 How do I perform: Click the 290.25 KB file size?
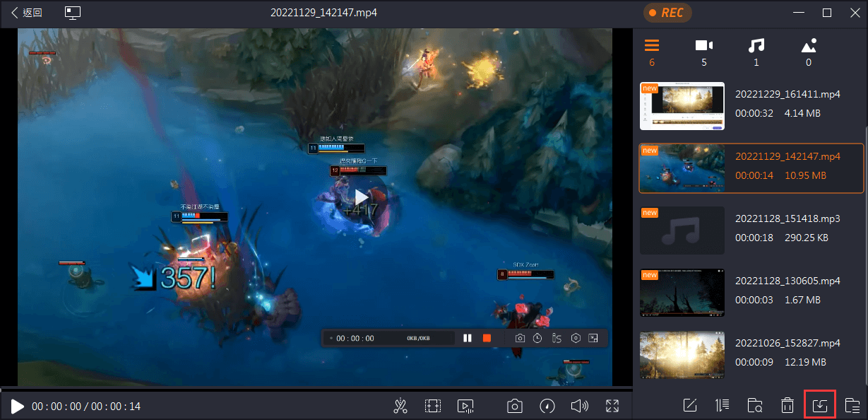(807, 238)
